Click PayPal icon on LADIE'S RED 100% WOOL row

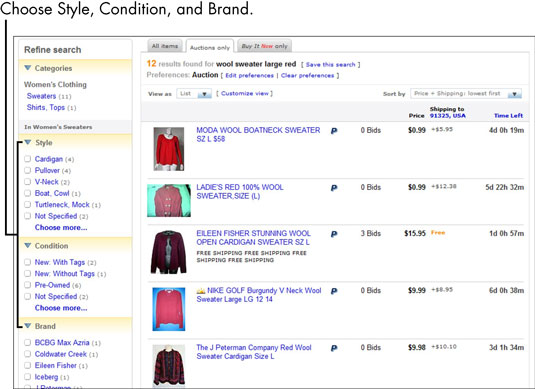tap(334, 188)
